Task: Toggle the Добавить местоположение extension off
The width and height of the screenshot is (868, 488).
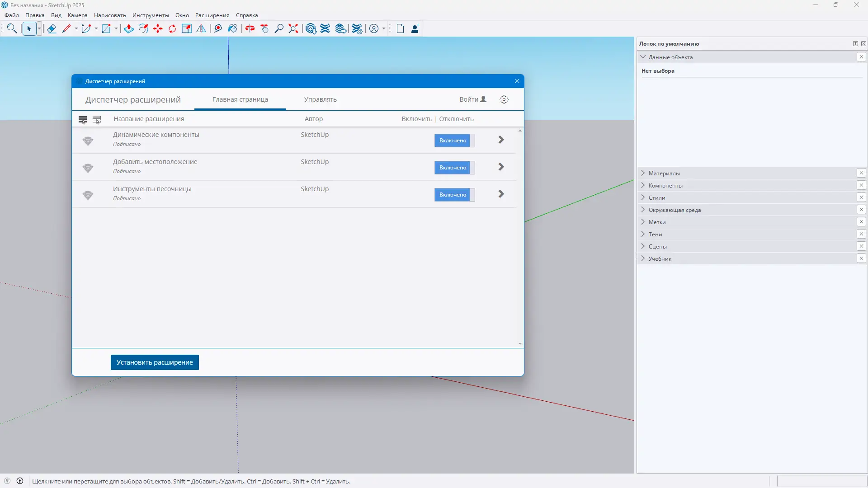Action: 454,168
